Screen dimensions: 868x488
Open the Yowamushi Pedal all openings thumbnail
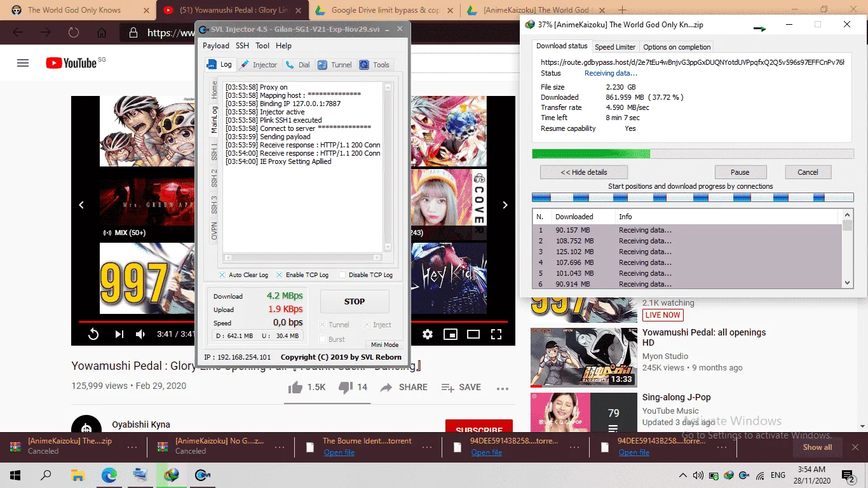[584, 358]
